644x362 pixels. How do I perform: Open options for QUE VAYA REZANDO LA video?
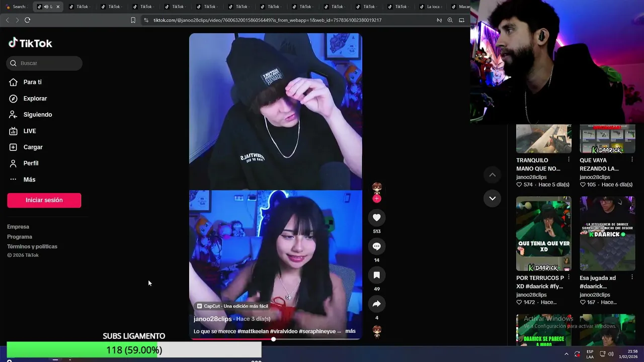(632, 159)
